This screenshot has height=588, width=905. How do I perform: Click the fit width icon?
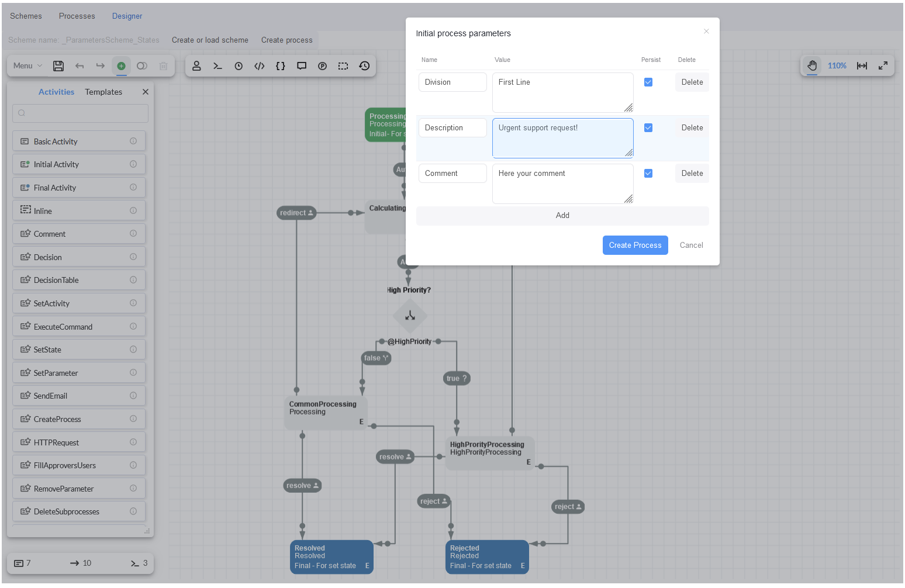pos(862,66)
